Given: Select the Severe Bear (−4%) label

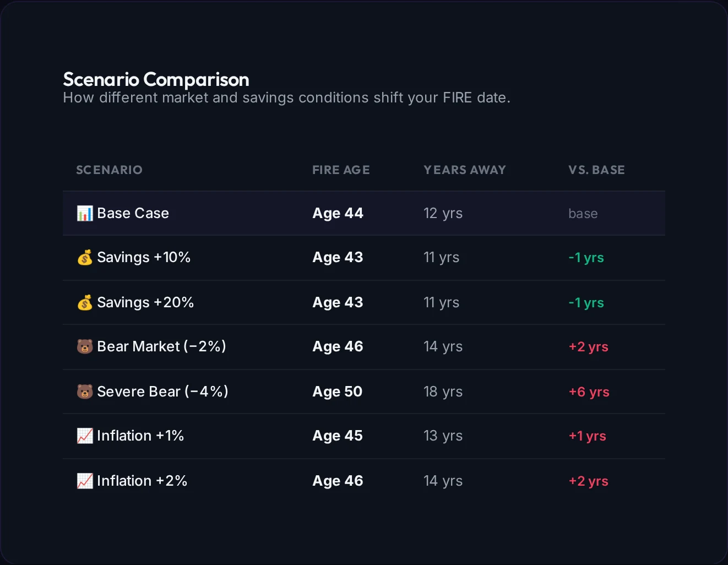Looking at the screenshot, I should (x=162, y=392).
